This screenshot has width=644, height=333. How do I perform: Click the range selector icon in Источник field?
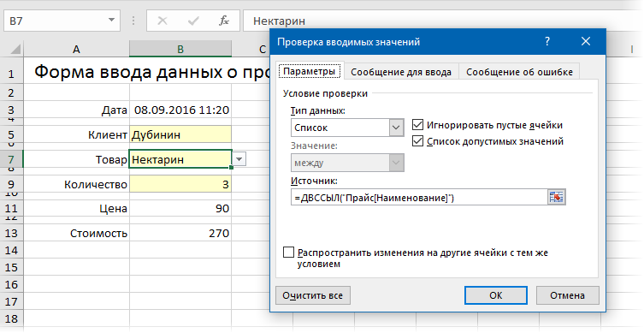pyautogui.click(x=557, y=198)
